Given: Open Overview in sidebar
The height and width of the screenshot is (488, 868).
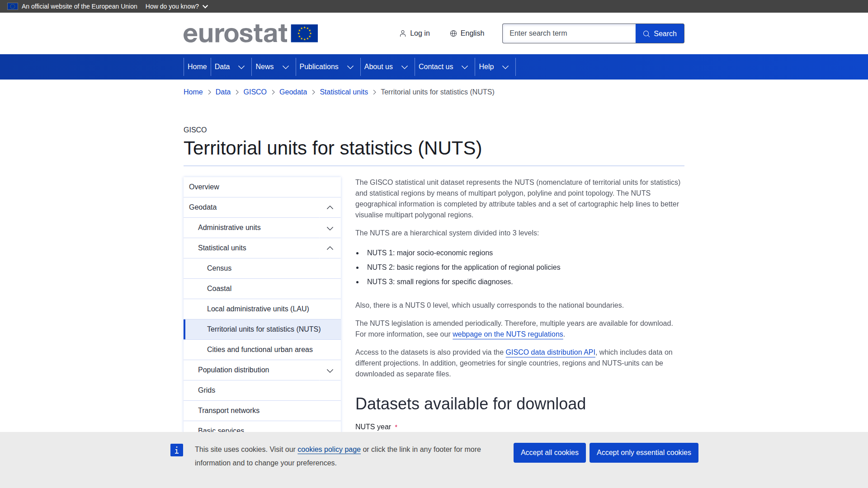Looking at the screenshot, I should (262, 187).
